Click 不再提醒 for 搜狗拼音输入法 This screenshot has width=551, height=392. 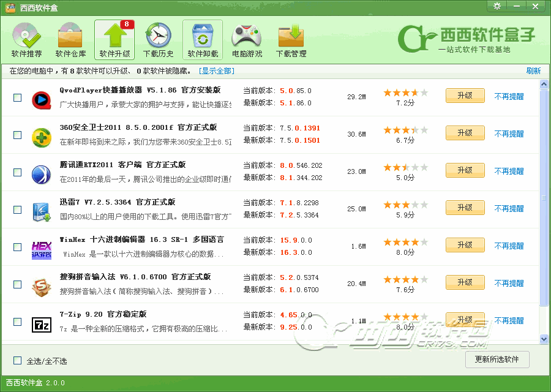[x=509, y=283]
